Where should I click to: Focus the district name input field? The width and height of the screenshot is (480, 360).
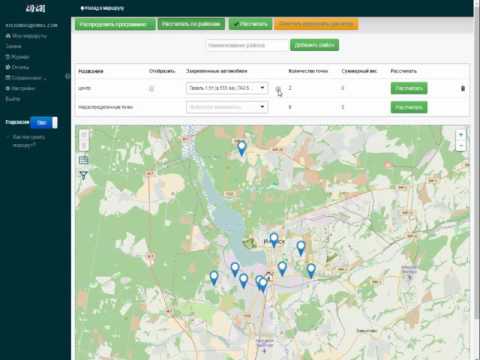pos(247,45)
